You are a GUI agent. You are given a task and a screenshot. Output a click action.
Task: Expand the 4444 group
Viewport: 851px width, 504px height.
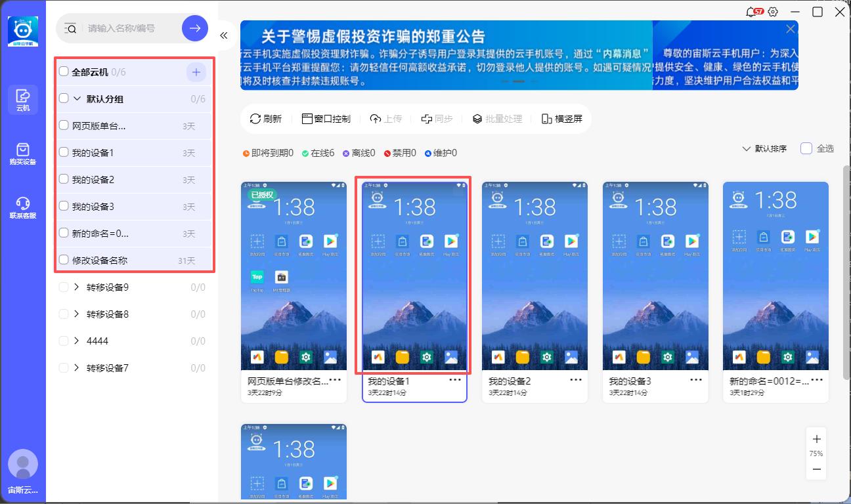pos(77,341)
